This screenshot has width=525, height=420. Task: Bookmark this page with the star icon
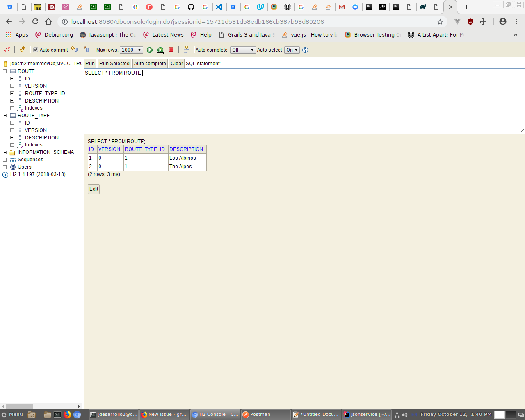pos(440,22)
